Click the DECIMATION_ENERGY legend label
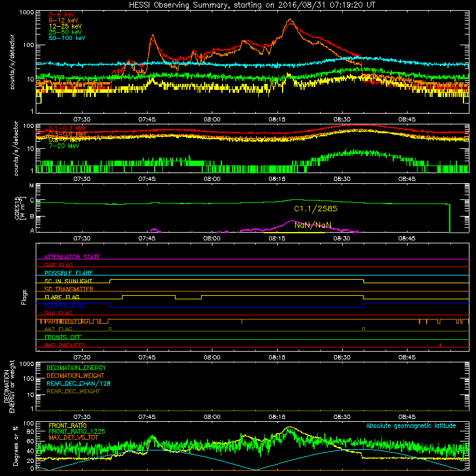Image resolution: width=476 pixels, height=476 pixels. tap(76, 368)
